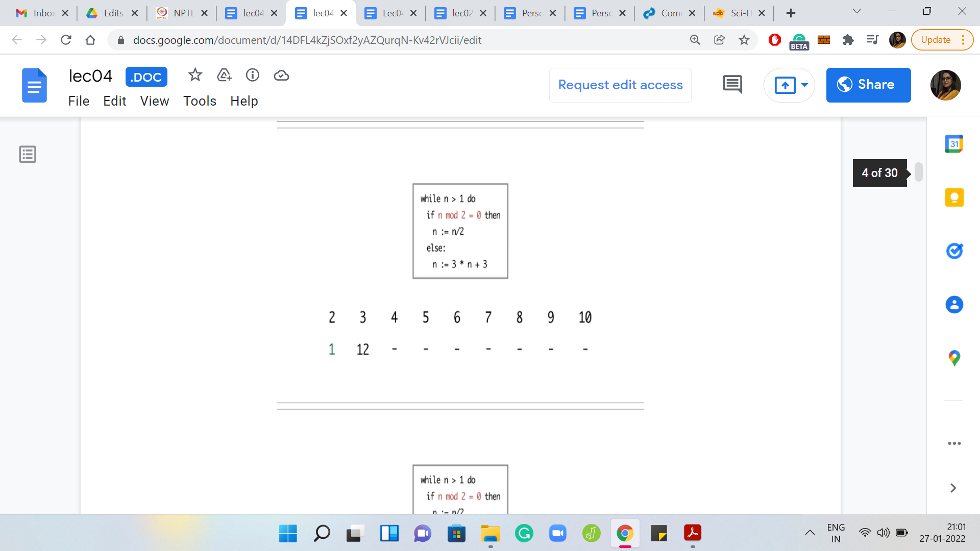Image resolution: width=980 pixels, height=551 pixels.
Task: Open Google Tasks side panel
Action: point(953,251)
